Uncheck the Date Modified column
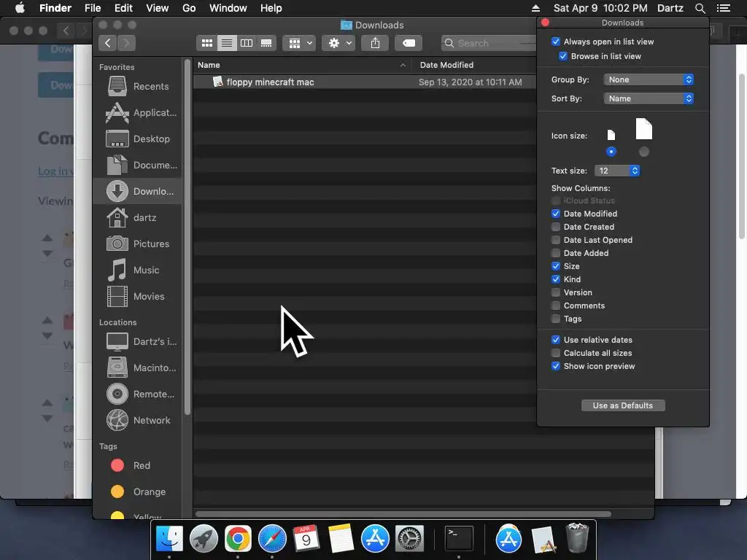747x560 pixels. point(555,214)
